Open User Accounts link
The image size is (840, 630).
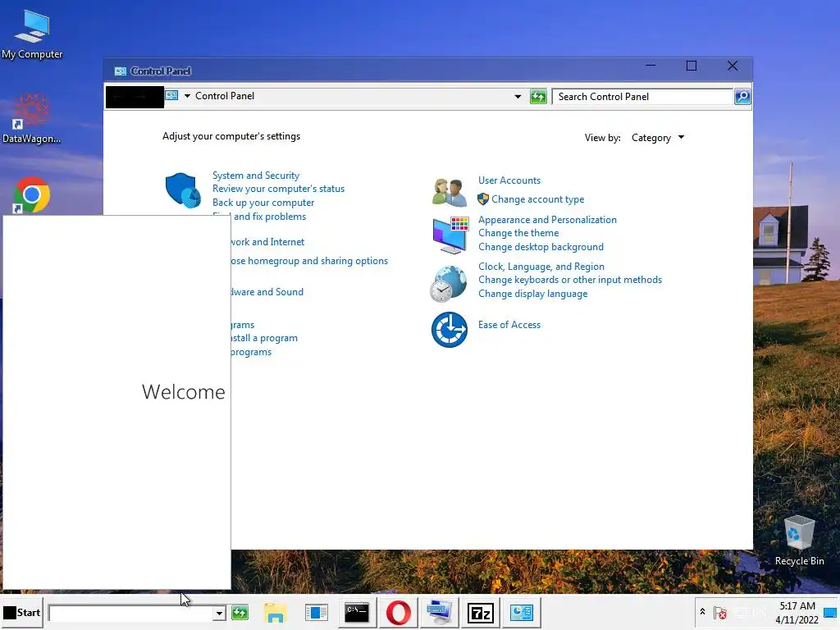click(509, 180)
